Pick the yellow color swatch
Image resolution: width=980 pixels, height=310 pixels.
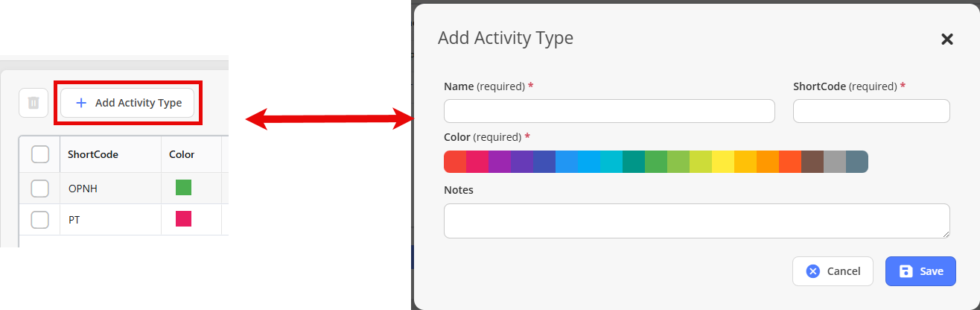point(723,162)
